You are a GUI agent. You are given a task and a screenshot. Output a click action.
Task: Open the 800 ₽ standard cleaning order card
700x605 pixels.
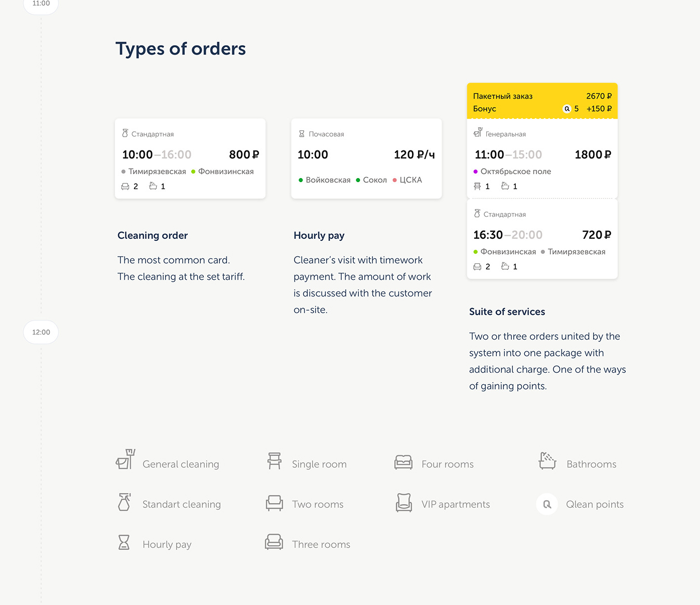point(190,159)
